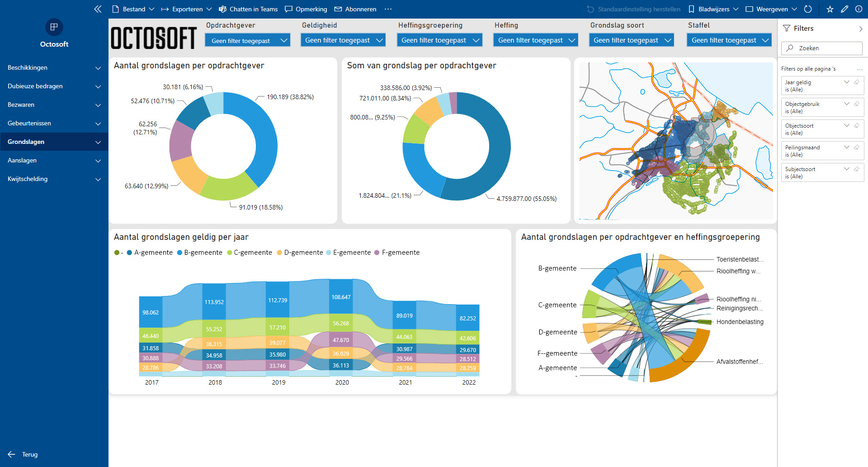This screenshot has height=467, width=868.
Task: Collapse the left navigation pane
Action: pos(98,9)
